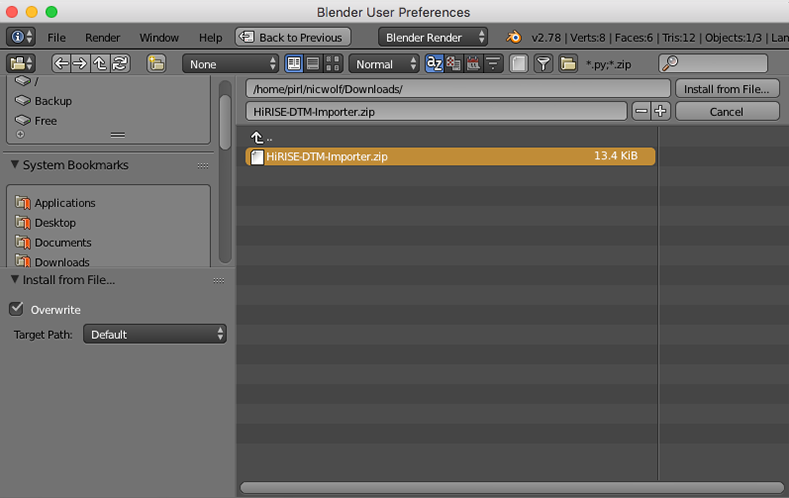Click the previous folder back arrow
This screenshot has height=498, width=789.
click(x=61, y=63)
